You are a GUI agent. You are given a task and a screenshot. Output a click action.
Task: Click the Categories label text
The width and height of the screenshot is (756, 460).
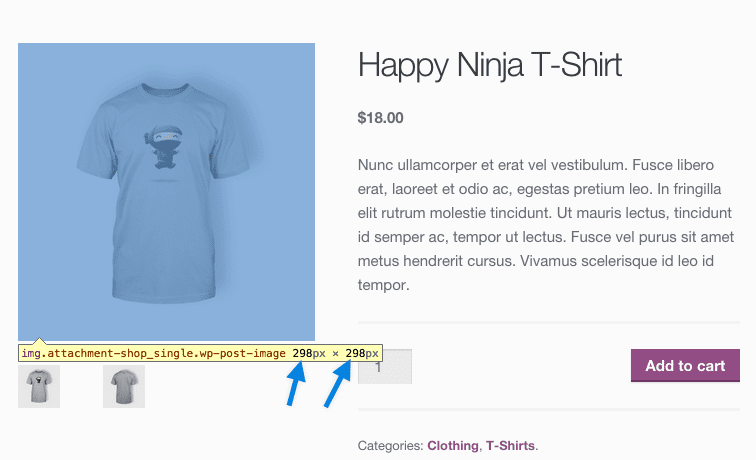[x=390, y=446]
